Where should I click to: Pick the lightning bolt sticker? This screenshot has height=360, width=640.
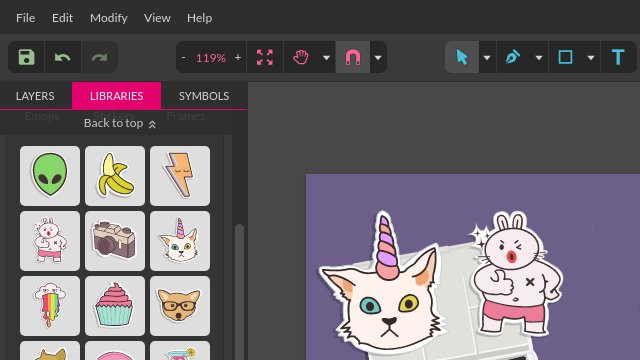180,176
